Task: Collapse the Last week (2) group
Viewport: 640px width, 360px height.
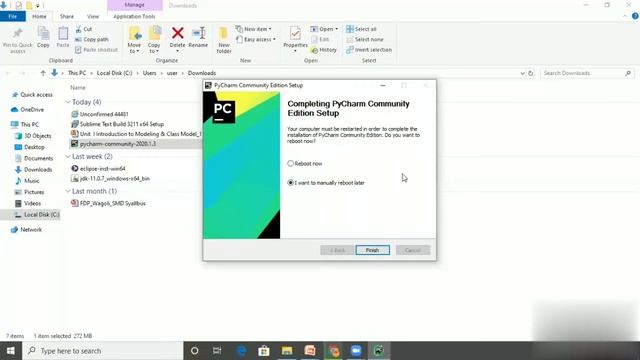Action: point(68,156)
